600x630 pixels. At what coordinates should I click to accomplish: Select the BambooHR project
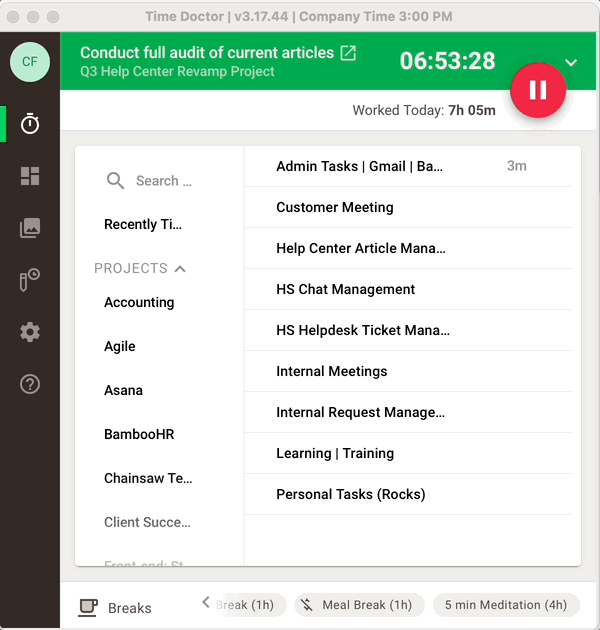click(x=139, y=434)
